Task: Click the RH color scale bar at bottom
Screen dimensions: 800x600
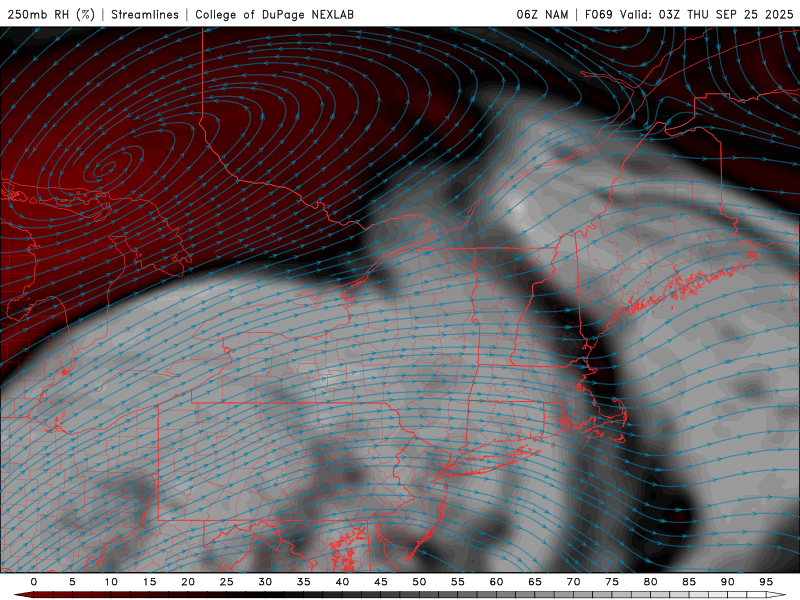Action: point(400,595)
